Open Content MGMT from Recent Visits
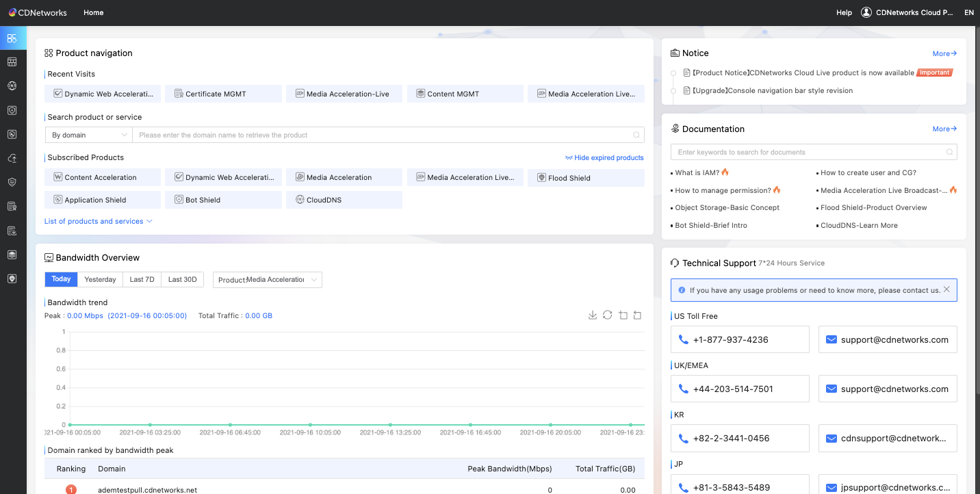The image size is (980, 494). [465, 94]
